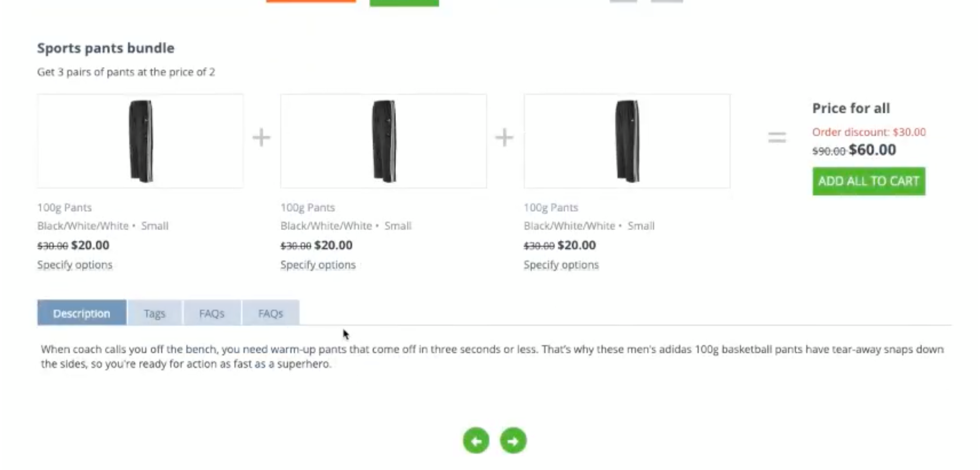Viewport: 980px width, 470px height.
Task: Open the first pants product image
Action: pyautogui.click(x=140, y=141)
